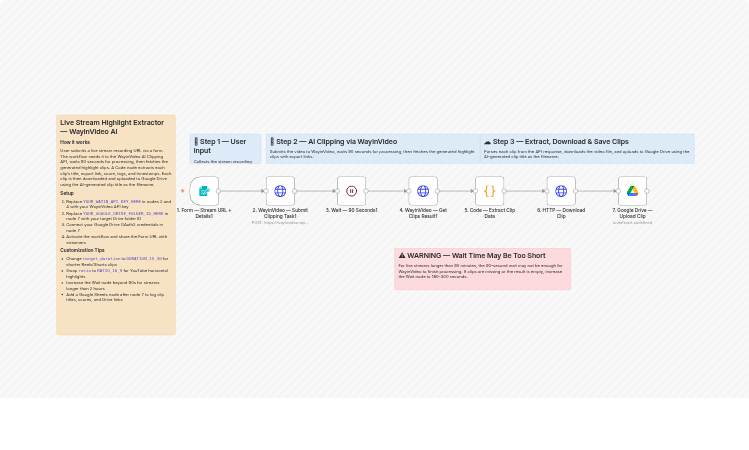Click the '1. Form — Stream URL + Details1' label

pyautogui.click(x=204, y=213)
